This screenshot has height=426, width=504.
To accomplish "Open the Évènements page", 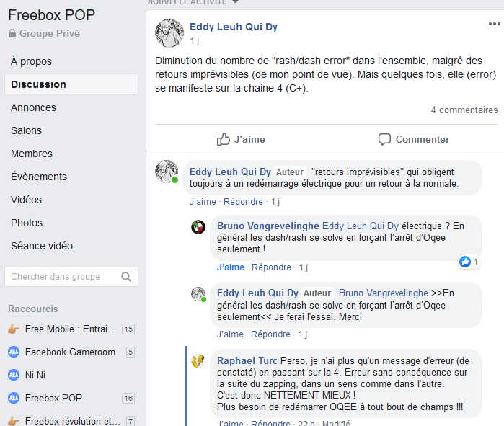I will (x=39, y=177).
